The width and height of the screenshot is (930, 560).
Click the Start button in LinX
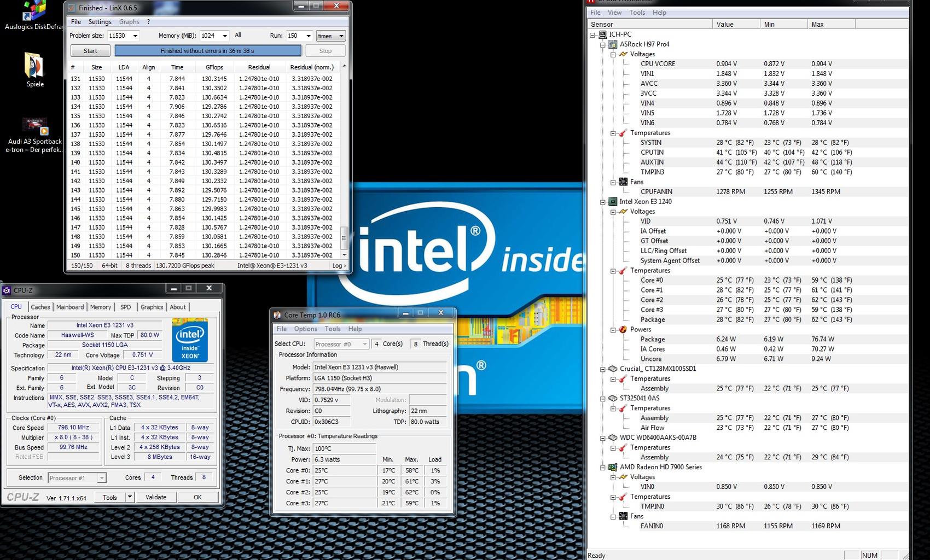click(90, 51)
